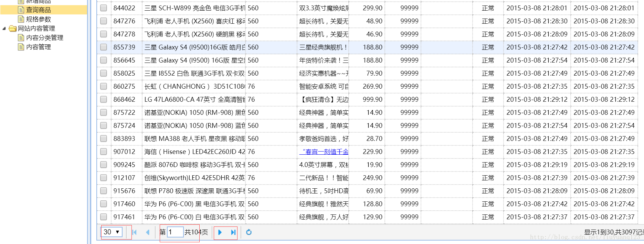Click the 联想 MA388 老人手机 title

click(195, 138)
